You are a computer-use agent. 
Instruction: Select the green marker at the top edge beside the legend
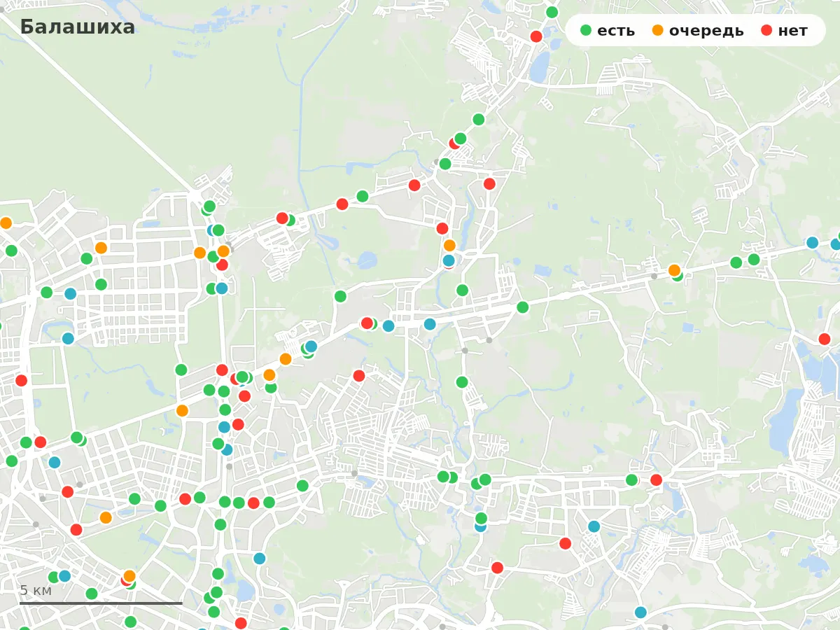pos(552,12)
